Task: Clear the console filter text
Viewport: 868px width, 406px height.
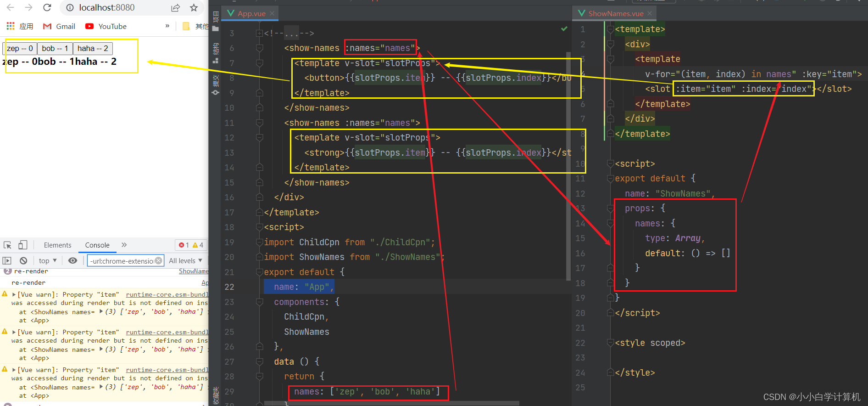Action: [158, 260]
